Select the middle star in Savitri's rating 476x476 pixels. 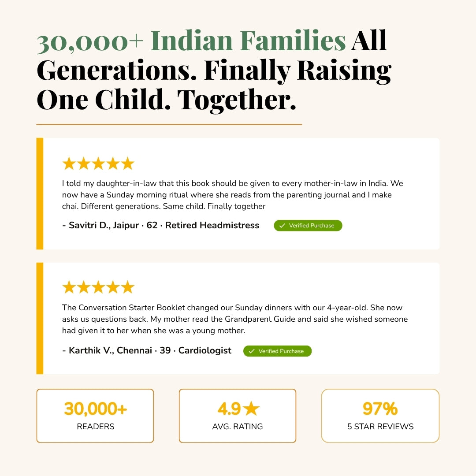pos(98,164)
